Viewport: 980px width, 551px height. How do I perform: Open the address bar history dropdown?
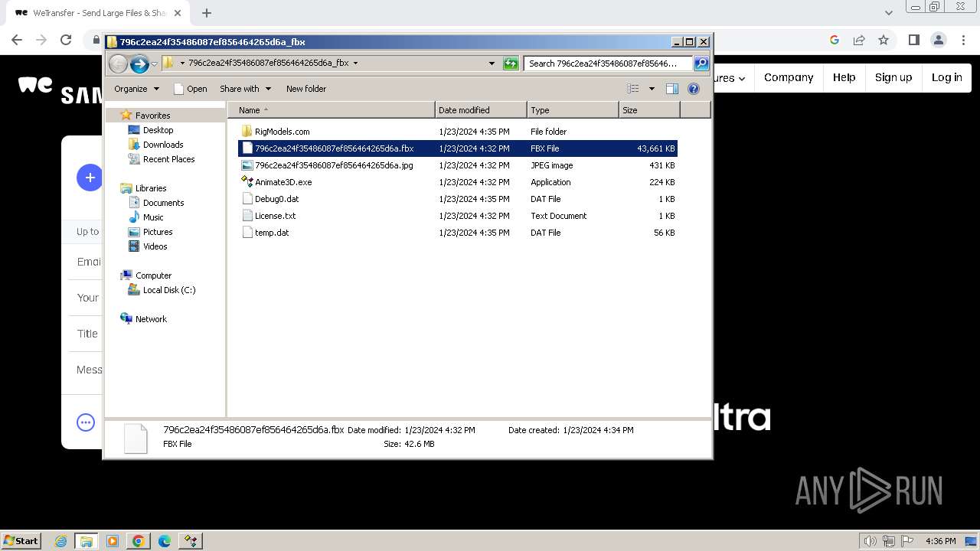tap(492, 64)
